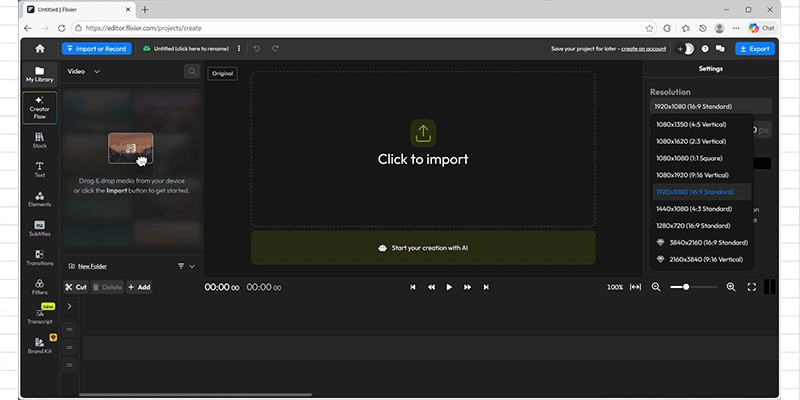Screen dimensions: 800x400
Task: Choose 1080x1350 (4:5 Vertical) resolution
Action: 702,124
